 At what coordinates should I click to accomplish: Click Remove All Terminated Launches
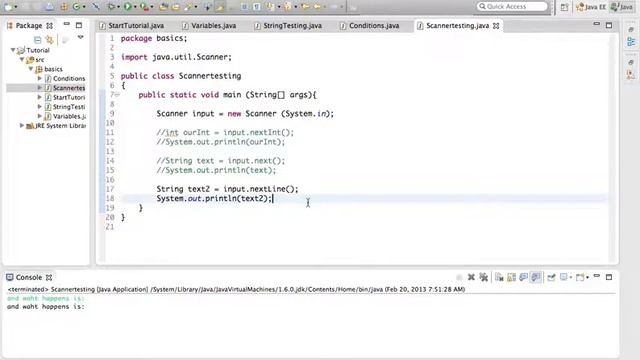[x=484, y=277]
